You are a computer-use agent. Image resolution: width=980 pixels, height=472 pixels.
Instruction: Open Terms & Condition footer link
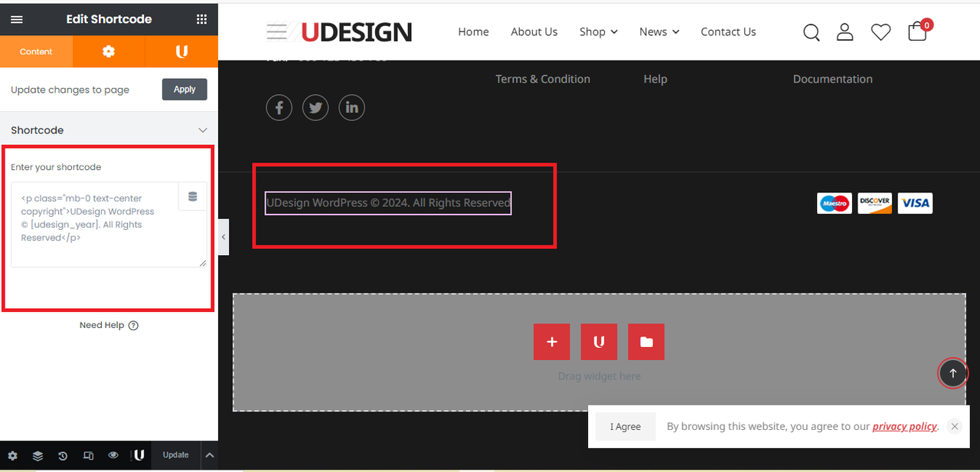click(543, 79)
